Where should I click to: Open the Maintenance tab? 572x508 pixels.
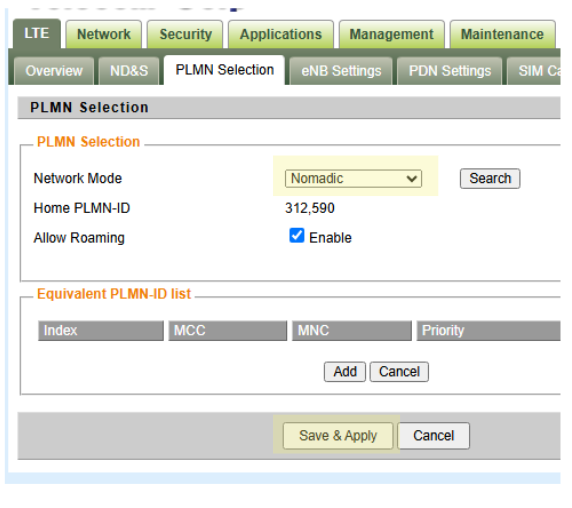(502, 34)
